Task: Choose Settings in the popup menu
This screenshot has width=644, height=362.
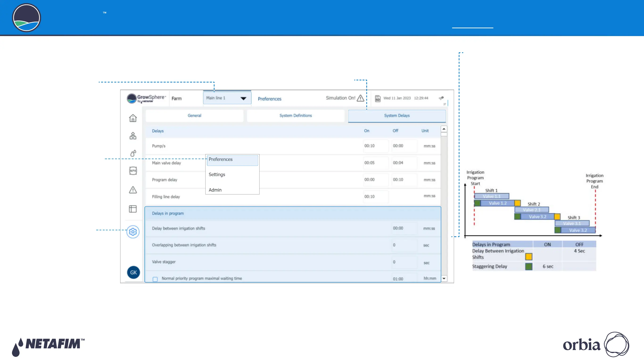Action: [x=217, y=174]
